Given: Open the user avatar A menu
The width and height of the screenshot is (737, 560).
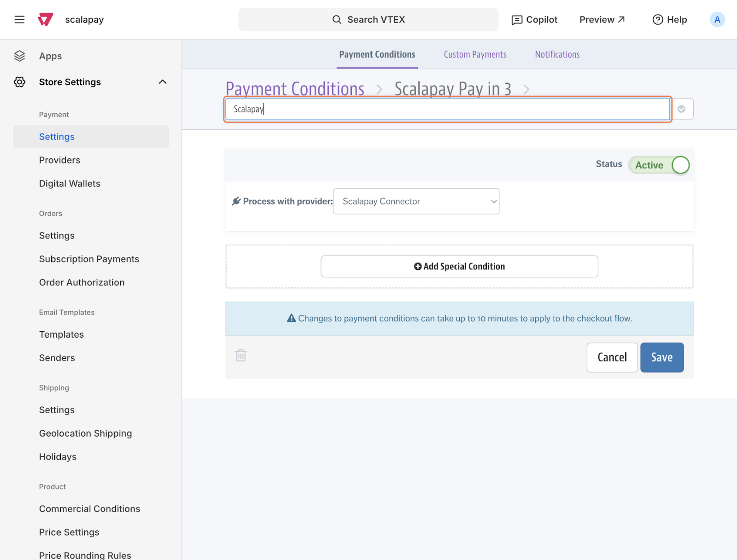Looking at the screenshot, I should tap(717, 19).
